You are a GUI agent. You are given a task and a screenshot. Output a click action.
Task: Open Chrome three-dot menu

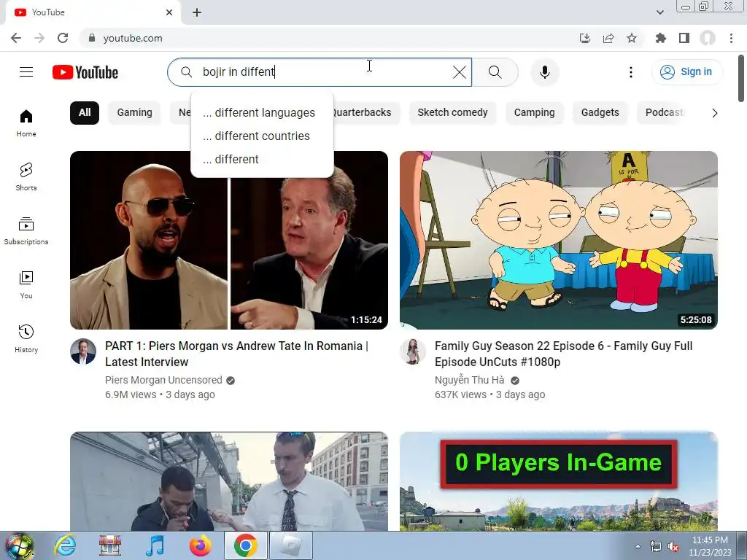tap(731, 38)
